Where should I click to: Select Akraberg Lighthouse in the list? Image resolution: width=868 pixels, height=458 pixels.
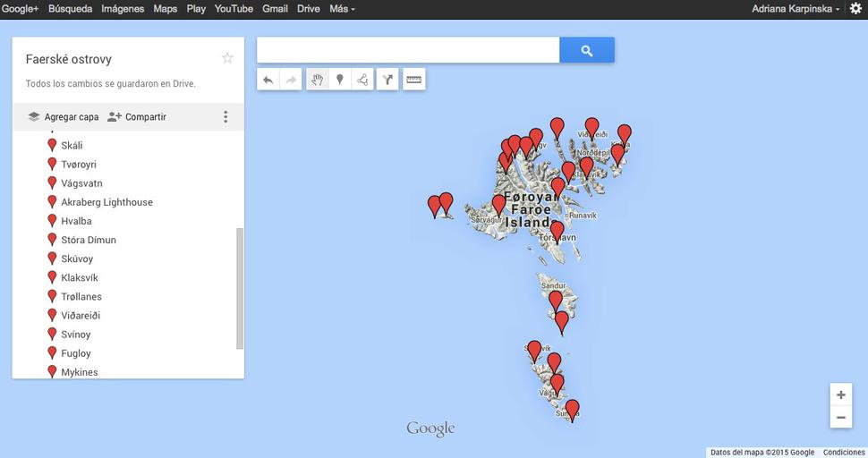click(106, 202)
